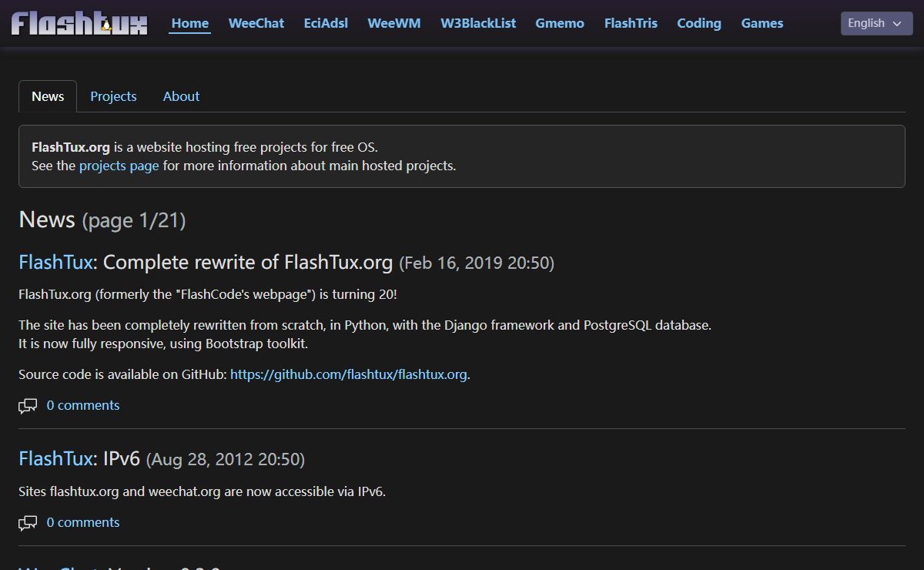This screenshot has width=924, height=570.
Task: Switch to the About tab
Action: coord(181,96)
